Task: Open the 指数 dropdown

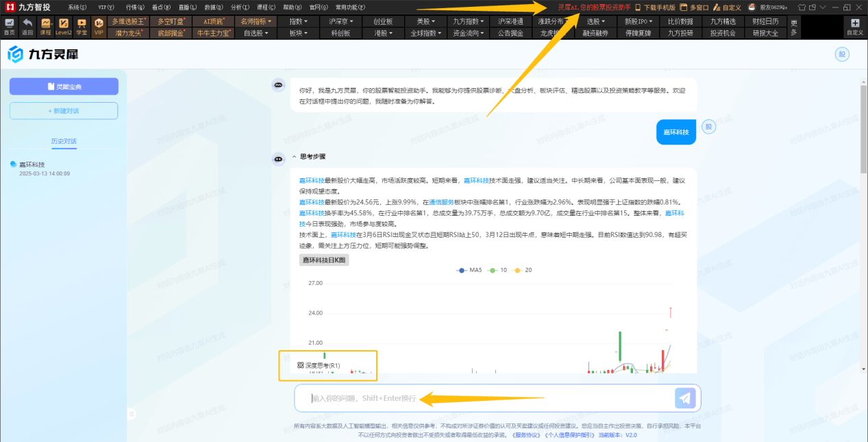Action: pos(298,21)
